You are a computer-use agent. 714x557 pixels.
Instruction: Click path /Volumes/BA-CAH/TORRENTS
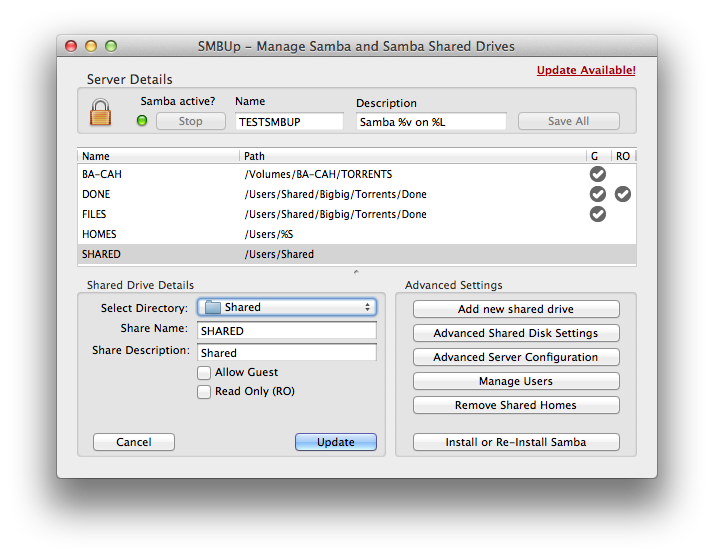point(318,174)
